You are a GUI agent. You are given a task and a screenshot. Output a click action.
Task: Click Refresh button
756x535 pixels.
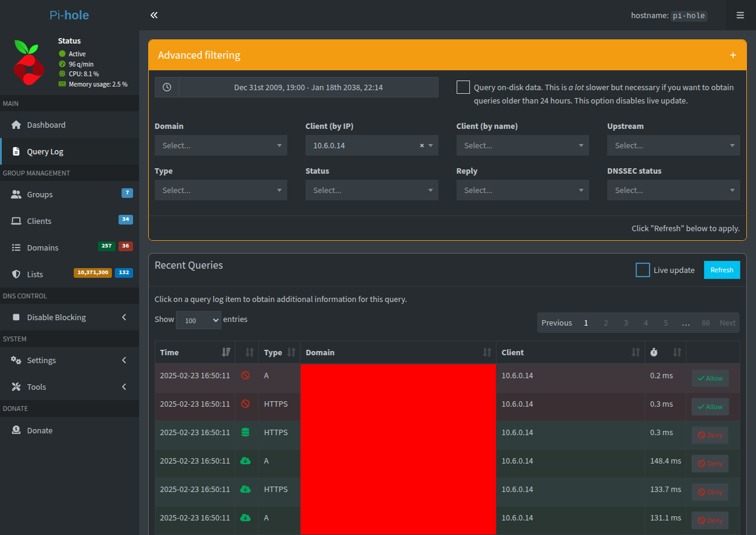722,270
